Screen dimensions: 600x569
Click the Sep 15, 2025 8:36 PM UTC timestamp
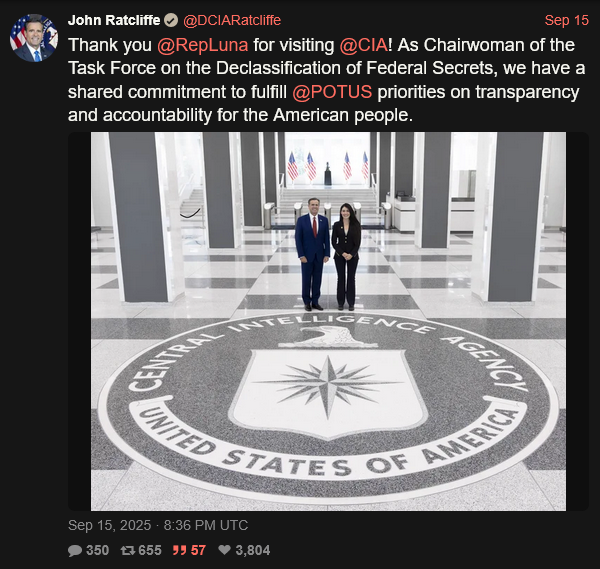[158, 525]
